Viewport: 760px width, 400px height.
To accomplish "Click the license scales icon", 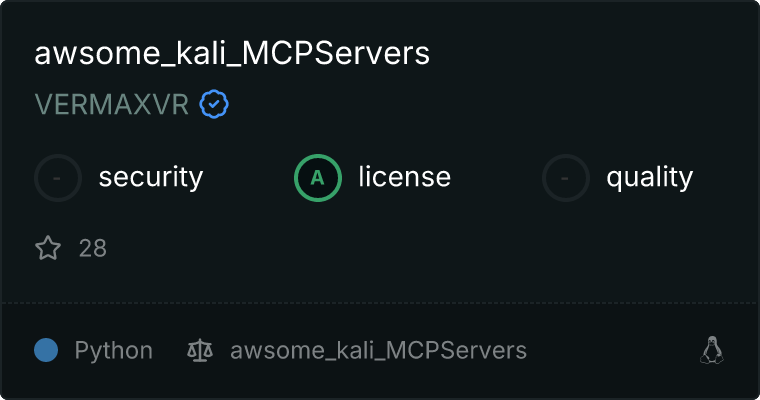I will pyautogui.click(x=200, y=350).
